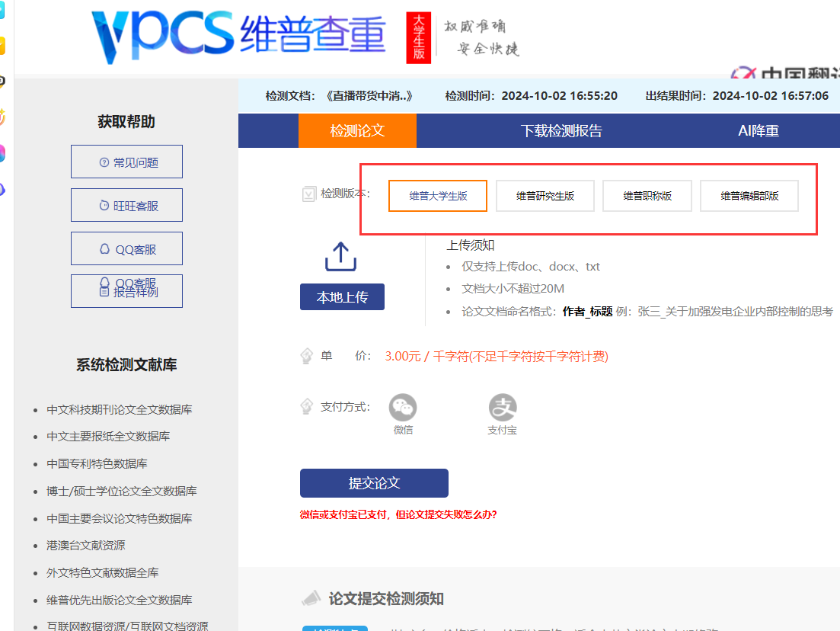Click the detected document name 《直播带货中消..》

click(369, 96)
